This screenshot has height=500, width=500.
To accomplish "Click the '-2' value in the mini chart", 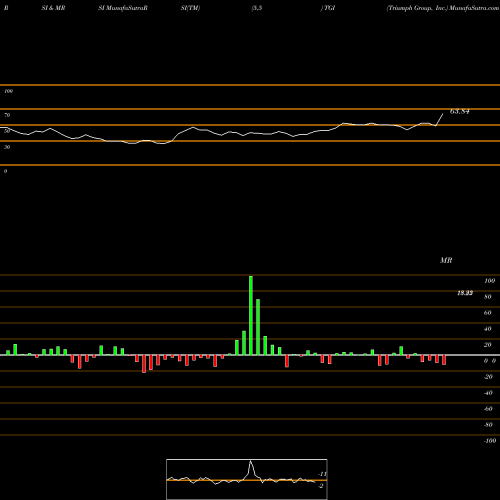I will [321, 486].
